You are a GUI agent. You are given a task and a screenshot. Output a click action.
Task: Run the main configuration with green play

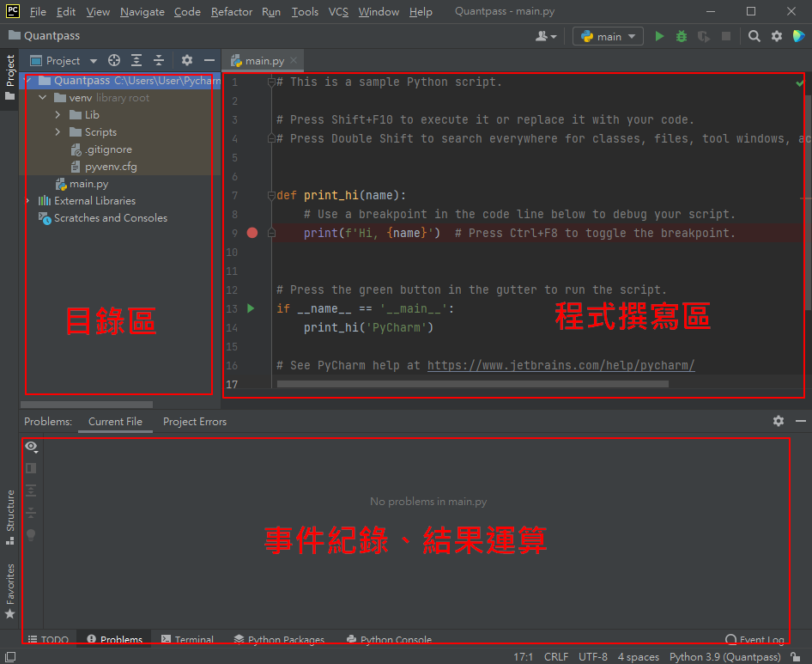pos(659,36)
